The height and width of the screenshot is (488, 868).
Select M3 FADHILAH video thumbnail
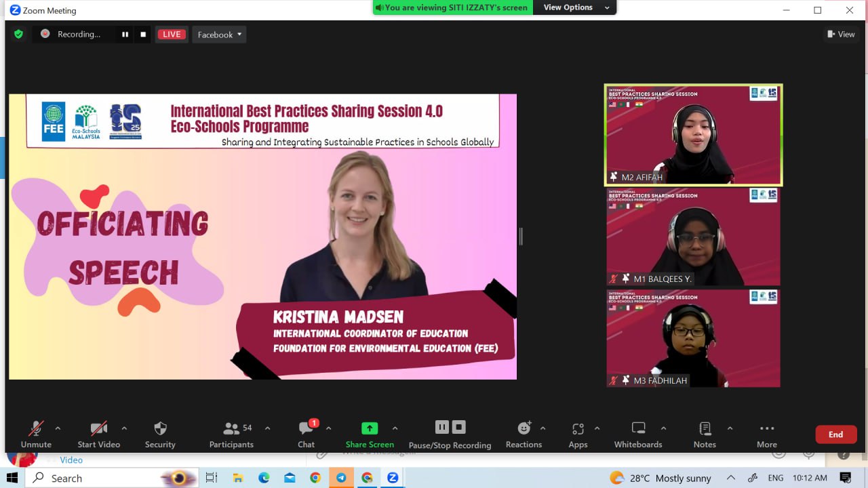(693, 338)
